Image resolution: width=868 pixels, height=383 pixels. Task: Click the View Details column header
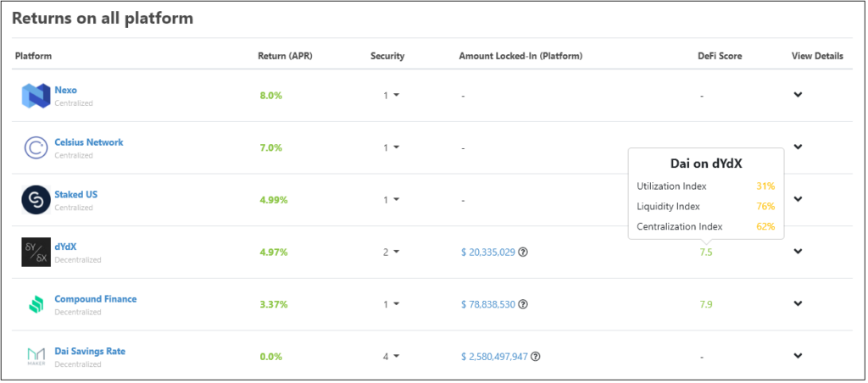(818, 56)
